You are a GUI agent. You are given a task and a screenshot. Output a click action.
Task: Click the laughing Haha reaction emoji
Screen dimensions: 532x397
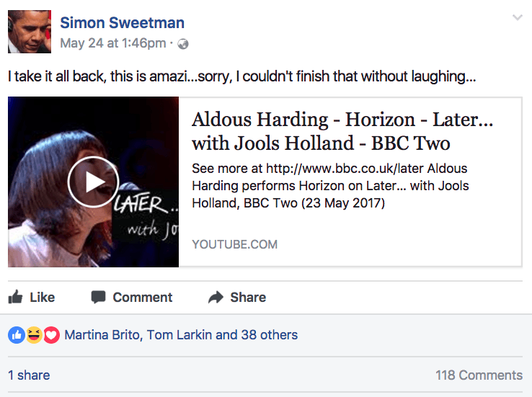coord(33,334)
